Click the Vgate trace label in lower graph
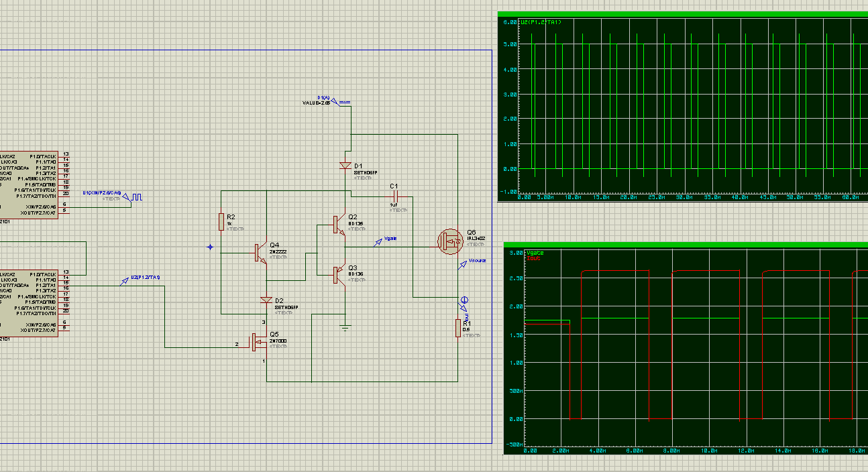This screenshot has width=868, height=472. (535, 253)
